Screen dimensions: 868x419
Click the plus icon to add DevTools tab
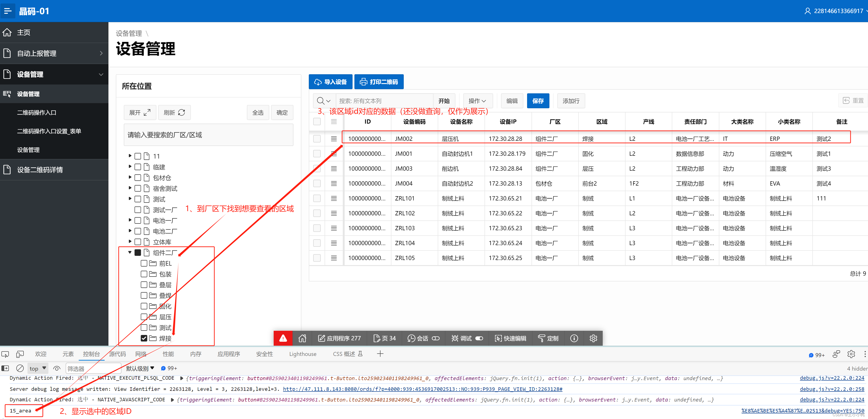(x=380, y=354)
